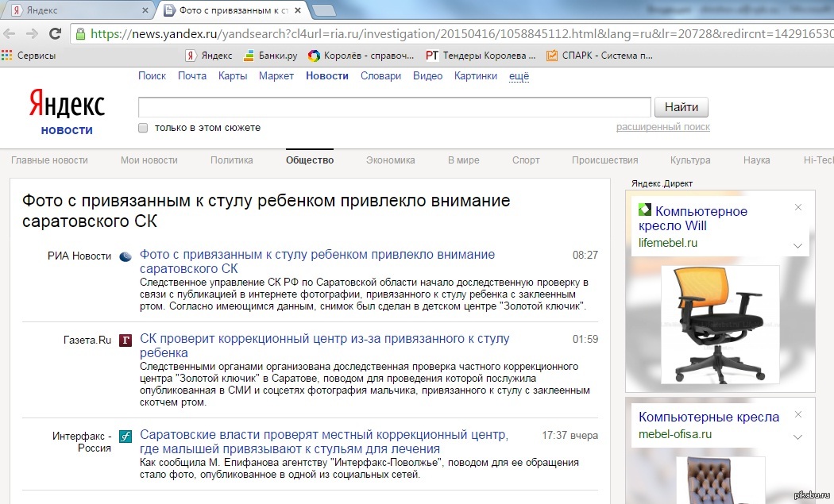Click the Найти search button
The height and width of the screenshot is (504, 834).
(681, 107)
